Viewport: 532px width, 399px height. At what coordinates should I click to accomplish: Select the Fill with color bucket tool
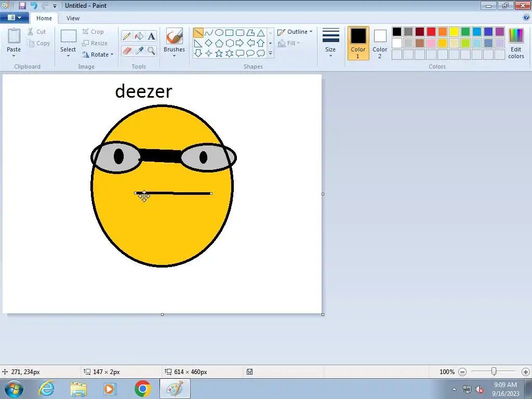pyautogui.click(x=139, y=36)
